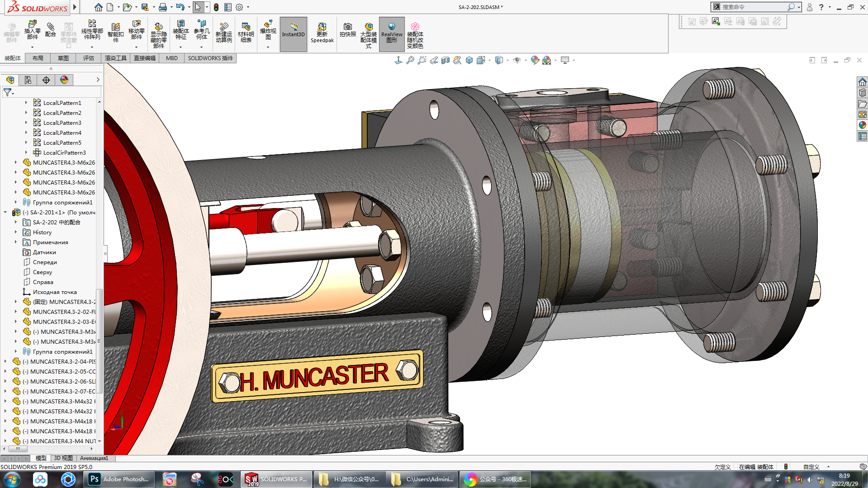The image size is (868, 488).
Task: Click the 自定义 status bar units button
Action: (x=811, y=467)
